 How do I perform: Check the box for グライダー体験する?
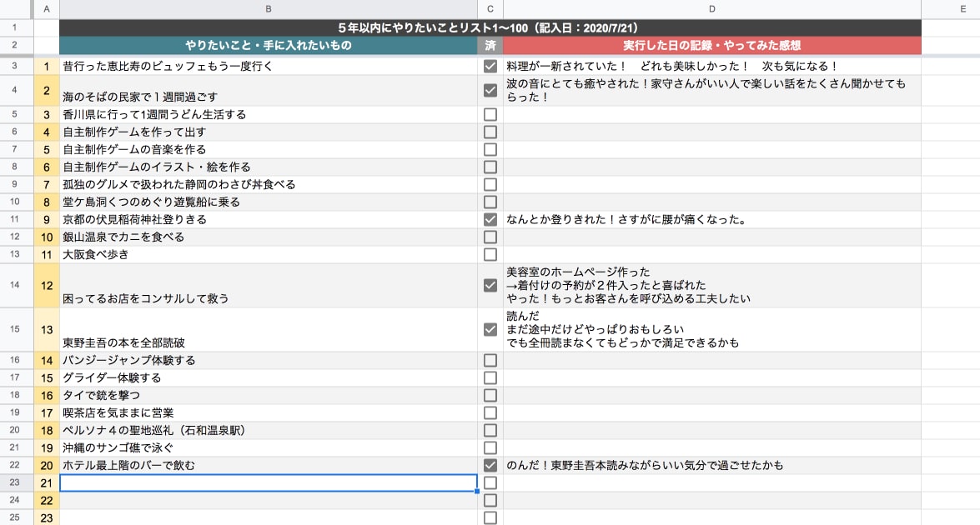click(490, 378)
